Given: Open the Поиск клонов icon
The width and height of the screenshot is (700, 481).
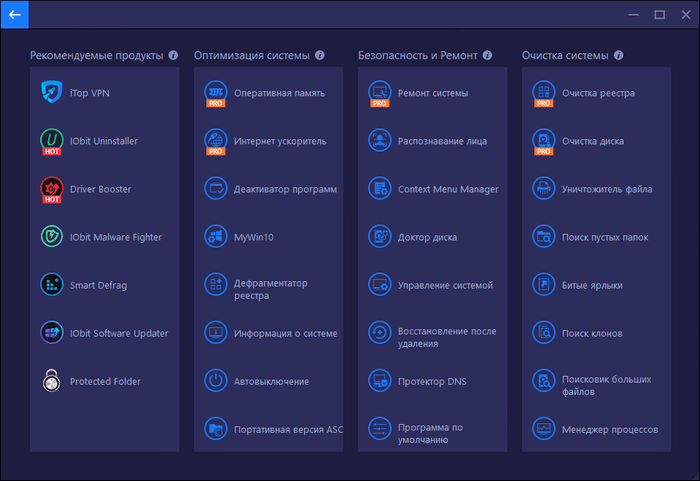Looking at the screenshot, I should tap(543, 333).
